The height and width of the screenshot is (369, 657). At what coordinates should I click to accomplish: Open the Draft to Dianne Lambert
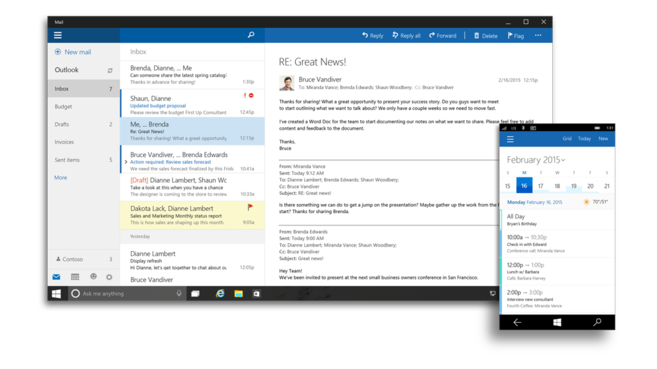pyautogui.click(x=192, y=187)
